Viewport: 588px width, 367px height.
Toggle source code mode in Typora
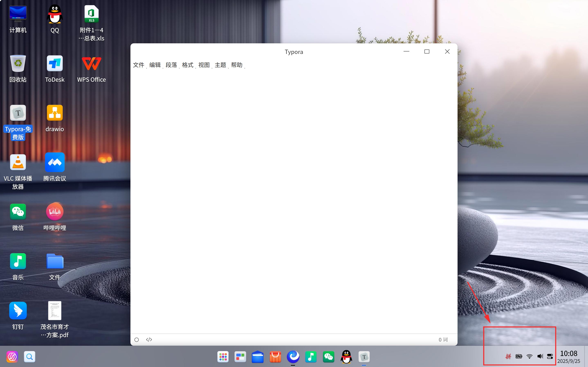[x=149, y=340]
